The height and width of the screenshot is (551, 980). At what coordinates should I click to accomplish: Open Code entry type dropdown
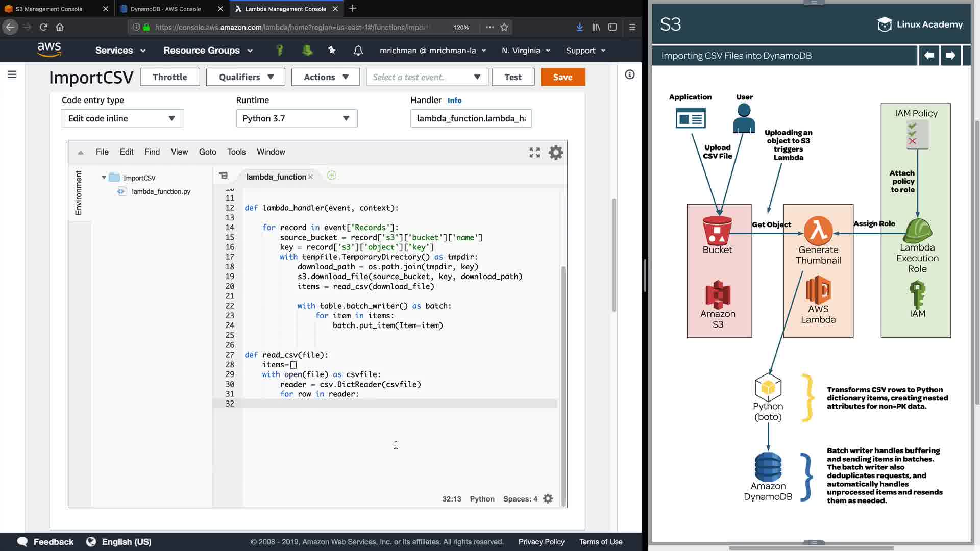click(122, 118)
